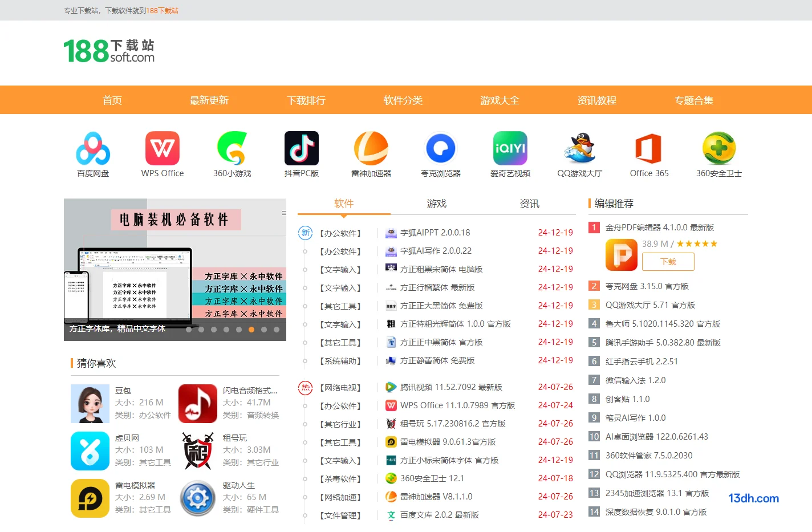
Task: Switch to the 游戏 tab
Action: (437, 204)
